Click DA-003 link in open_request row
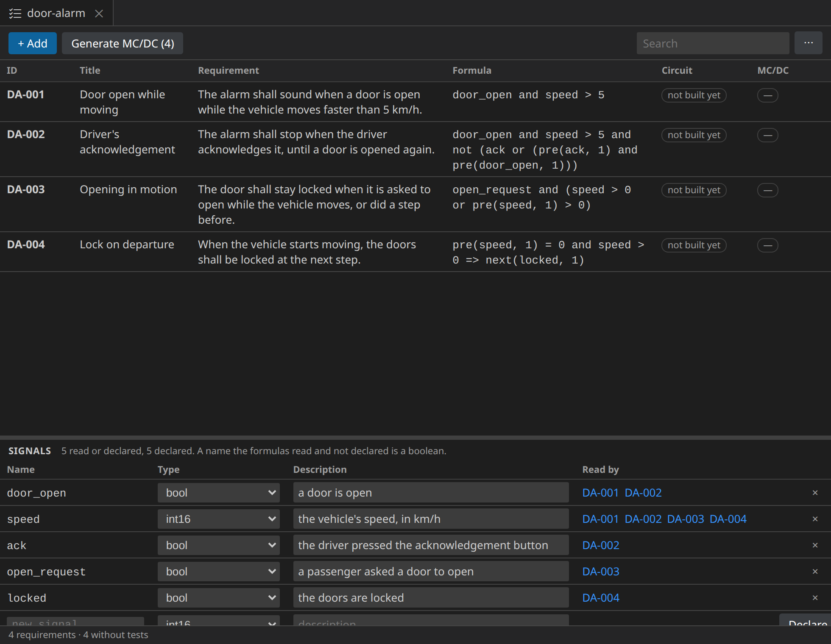The width and height of the screenshot is (831, 644). point(600,572)
